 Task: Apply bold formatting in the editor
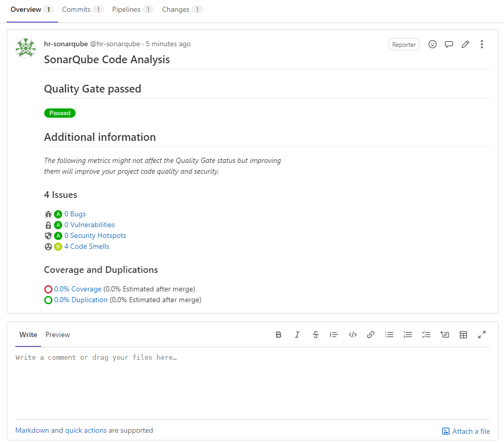279,335
